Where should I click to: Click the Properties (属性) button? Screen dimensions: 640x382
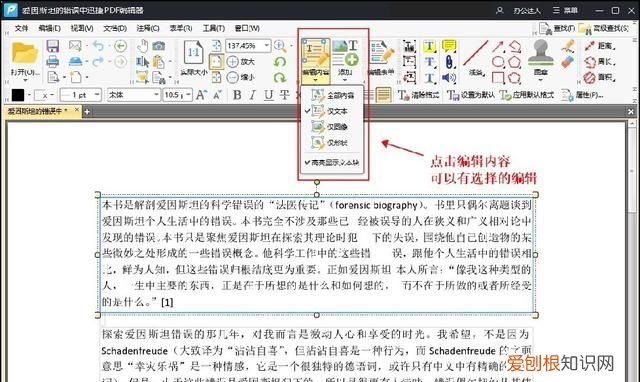pos(582,95)
